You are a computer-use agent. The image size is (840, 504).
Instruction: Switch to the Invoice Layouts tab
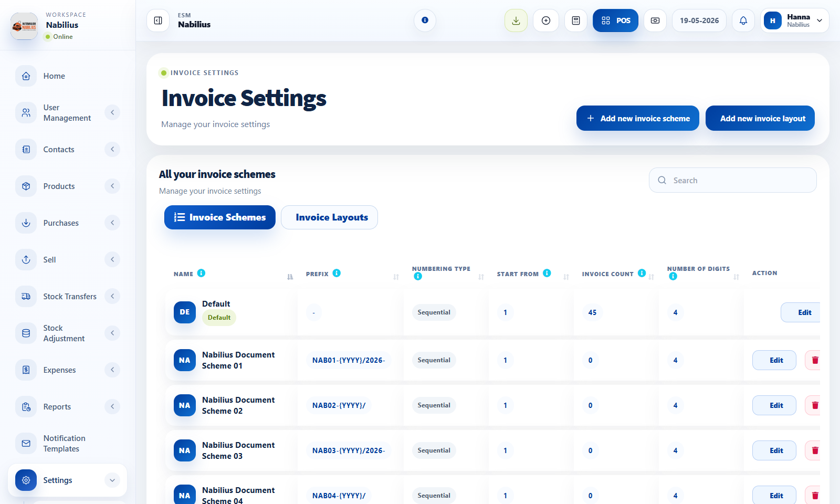[x=329, y=217]
